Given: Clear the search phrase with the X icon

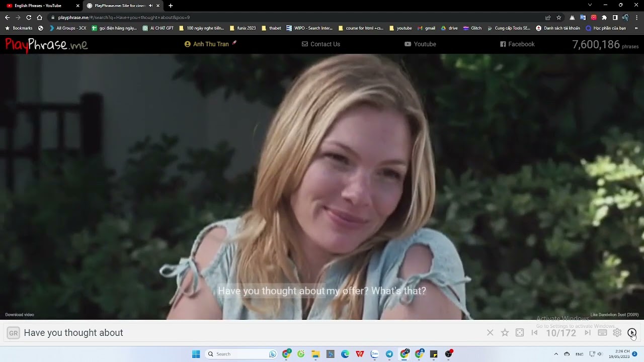Looking at the screenshot, I should click(x=490, y=333).
